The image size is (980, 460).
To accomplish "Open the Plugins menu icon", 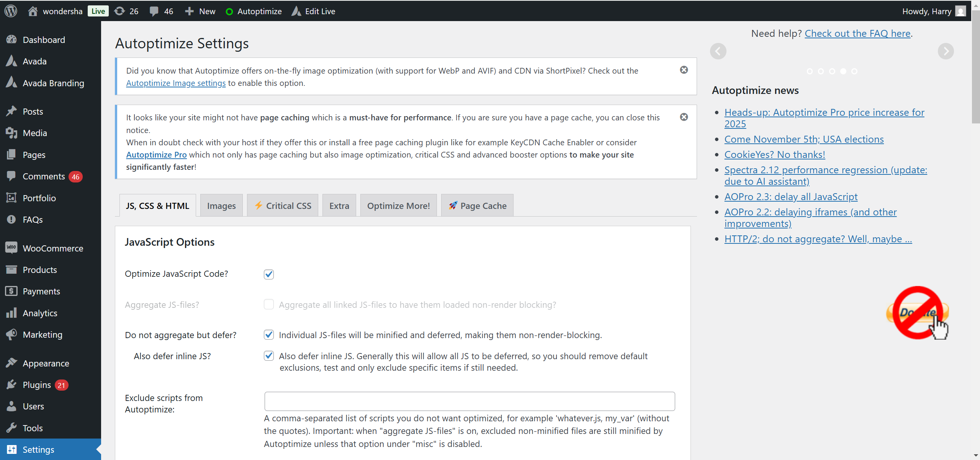I will 11,384.
